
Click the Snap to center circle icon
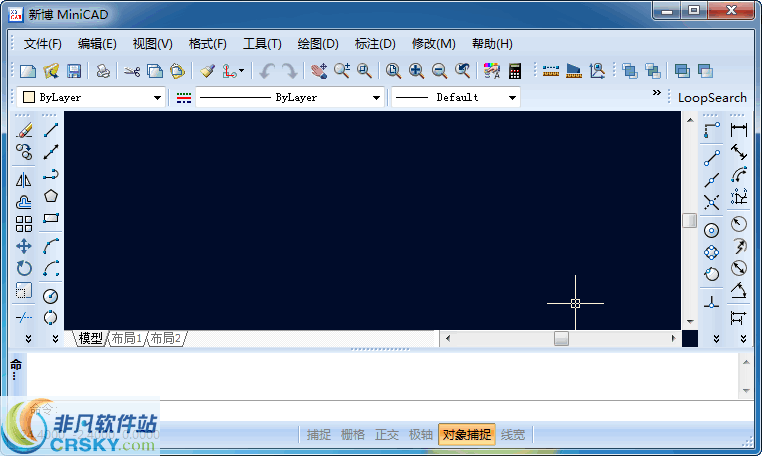tap(711, 230)
